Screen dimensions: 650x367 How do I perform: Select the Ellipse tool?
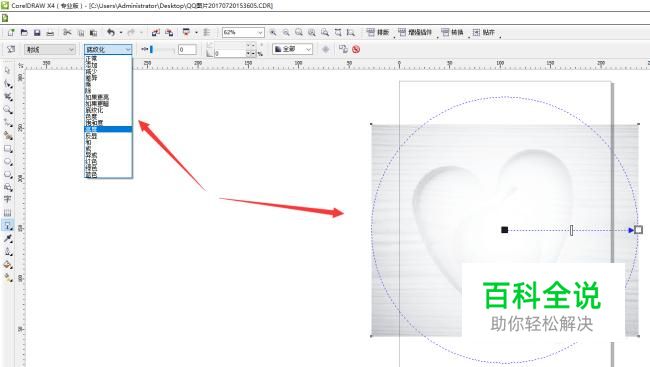click(x=7, y=161)
